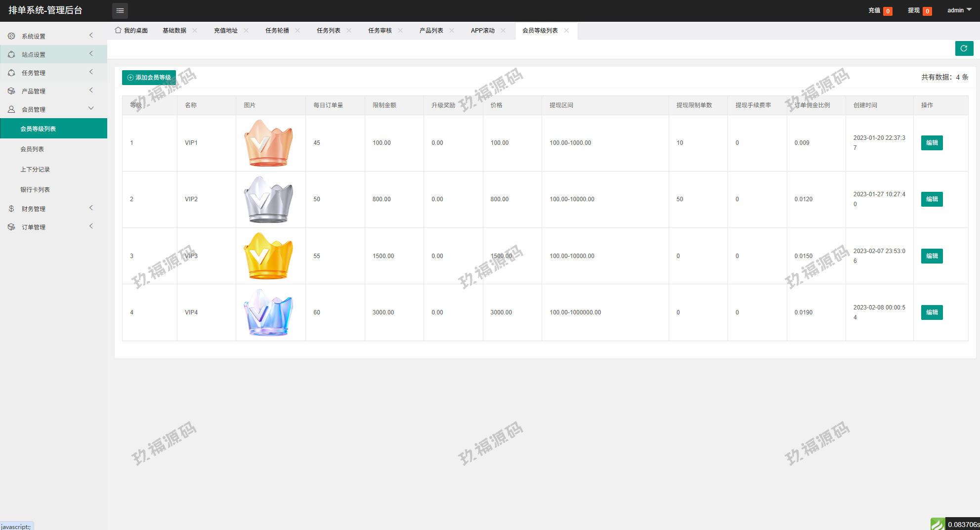Close the APP滚动 tab

[x=503, y=31]
